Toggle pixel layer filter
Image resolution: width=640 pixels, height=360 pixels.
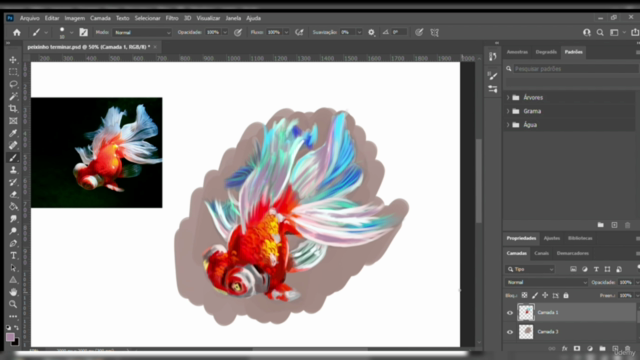point(573,269)
